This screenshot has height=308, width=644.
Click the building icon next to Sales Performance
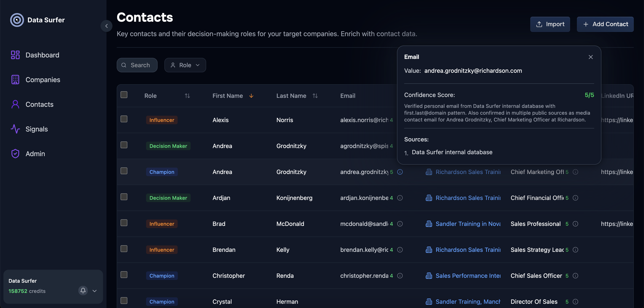coord(428,276)
